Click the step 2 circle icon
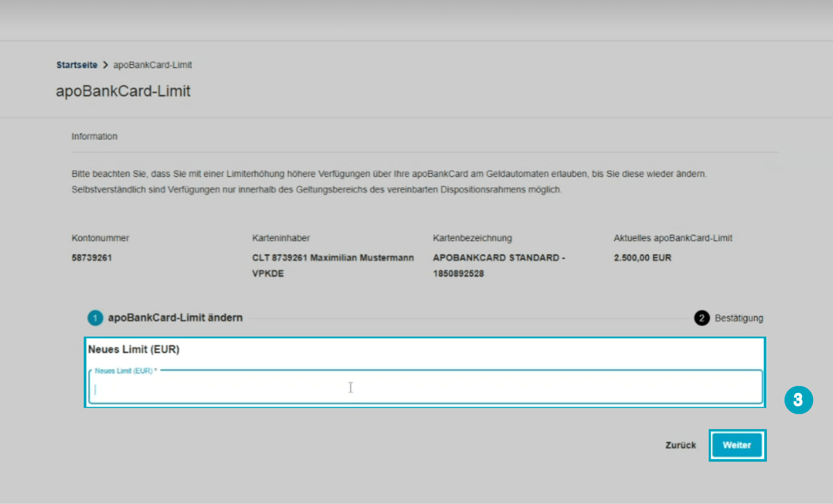833x504 pixels. pyautogui.click(x=702, y=318)
